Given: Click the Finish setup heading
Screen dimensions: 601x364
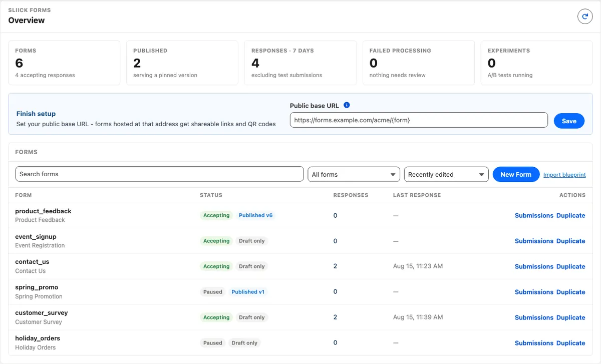Looking at the screenshot, I should pyautogui.click(x=36, y=114).
